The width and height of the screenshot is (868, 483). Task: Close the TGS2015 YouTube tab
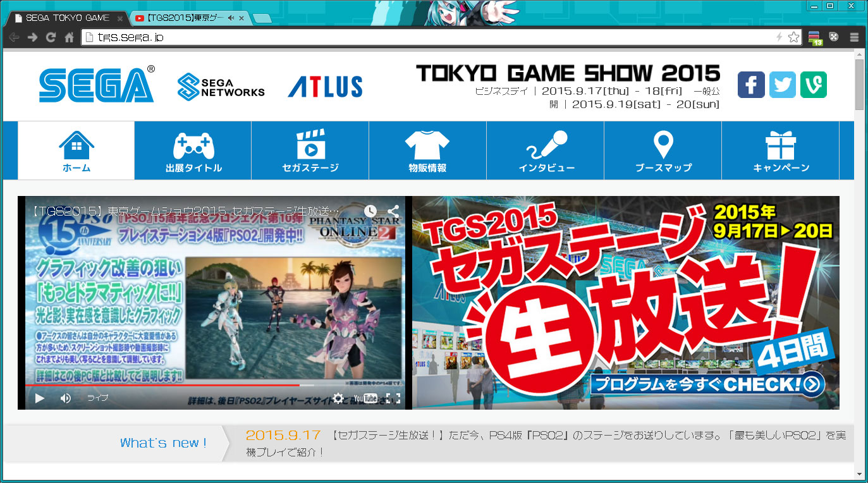click(241, 18)
